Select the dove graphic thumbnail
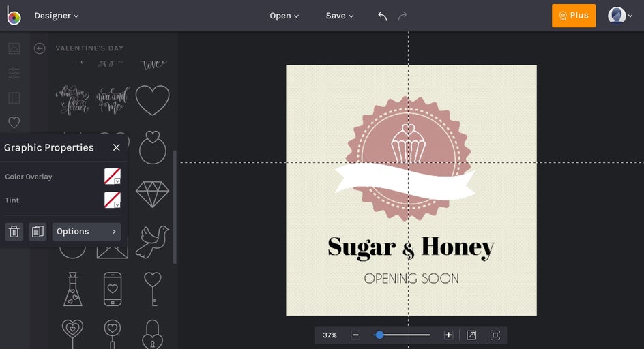Image resolution: width=644 pixels, height=349 pixels. click(x=152, y=242)
